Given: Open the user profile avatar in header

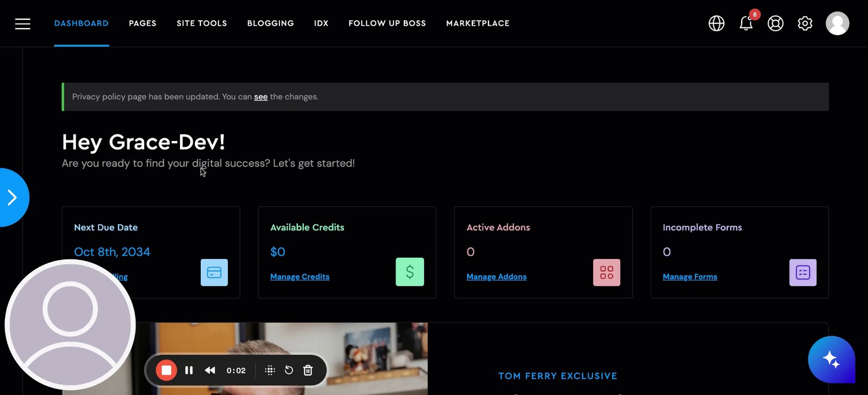Looking at the screenshot, I should point(837,23).
